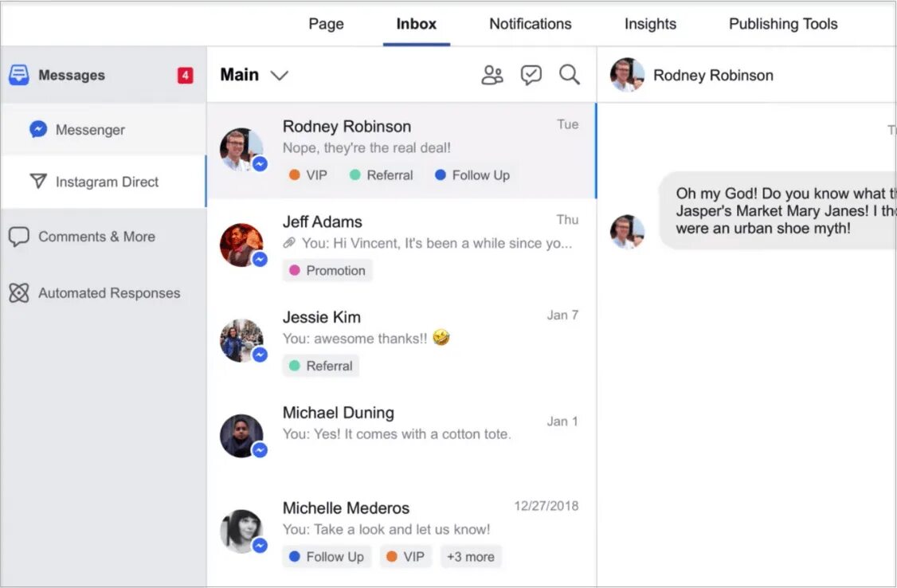Click the VIP label on Rodney Robinson

tap(307, 175)
